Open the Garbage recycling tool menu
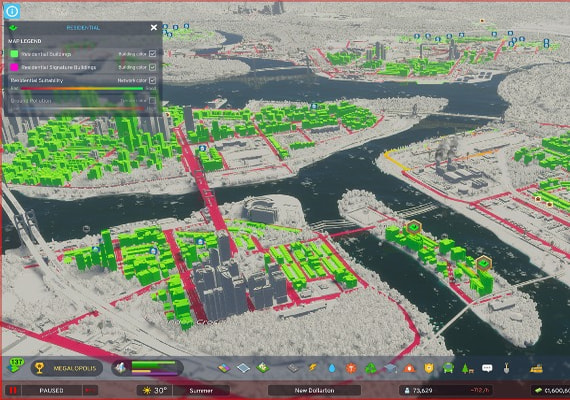 [370, 368]
